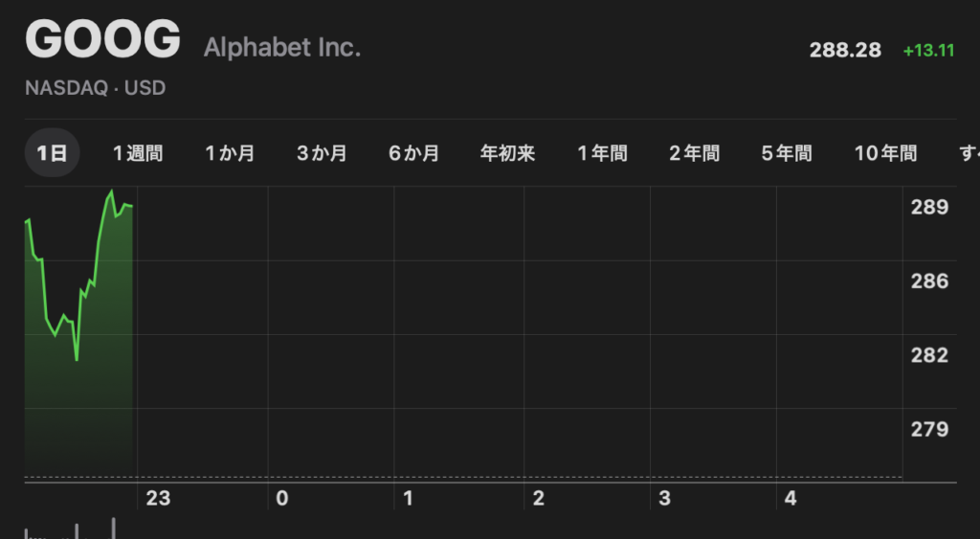Switch to the 2年間 range tab
980x539 pixels.
(x=694, y=153)
